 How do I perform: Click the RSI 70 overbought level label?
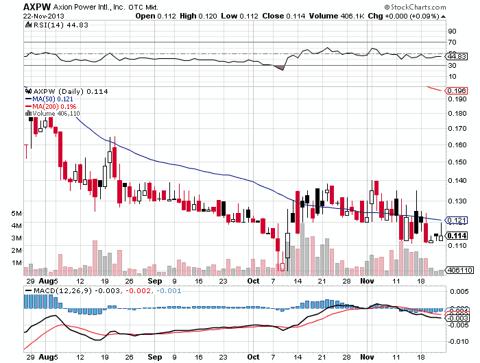(x=452, y=42)
